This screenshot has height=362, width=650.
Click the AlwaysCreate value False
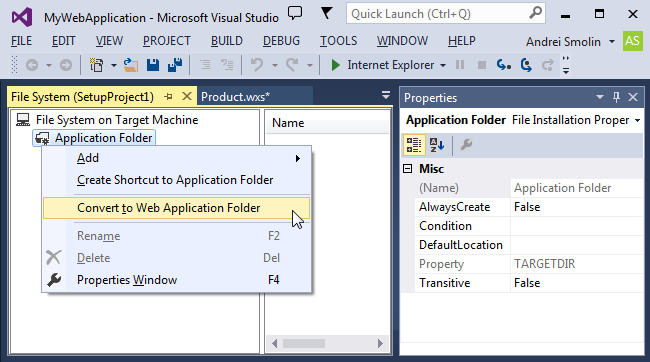tap(577, 207)
